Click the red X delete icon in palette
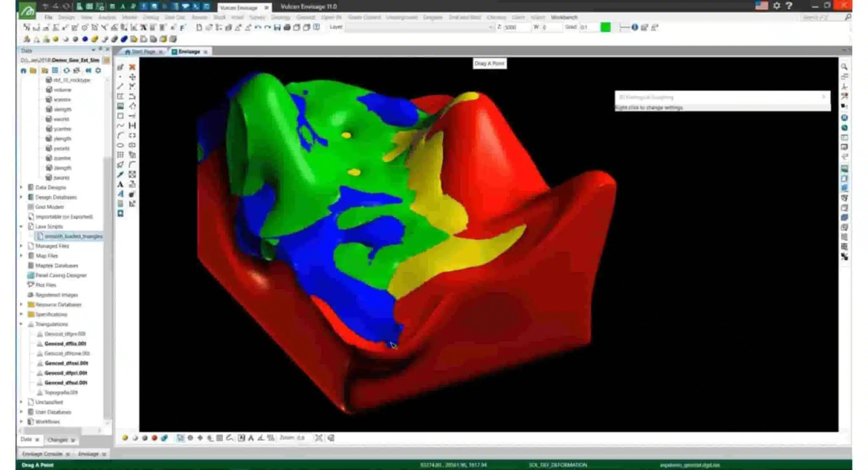 coord(132,67)
